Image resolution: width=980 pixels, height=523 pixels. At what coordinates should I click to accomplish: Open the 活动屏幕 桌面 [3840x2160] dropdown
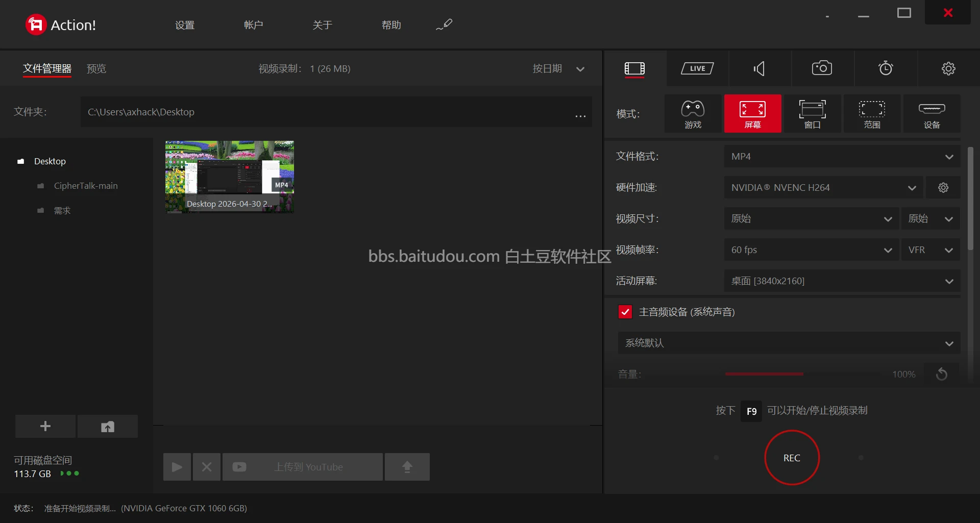[x=842, y=281]
